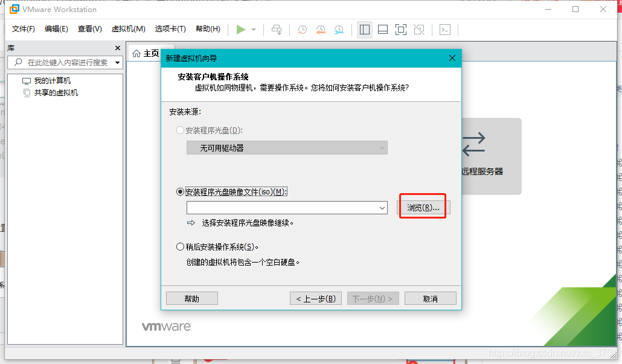The image size is (622, 364).
Task: Go back with the 上一步(B) button
Action: pos(315,298)
